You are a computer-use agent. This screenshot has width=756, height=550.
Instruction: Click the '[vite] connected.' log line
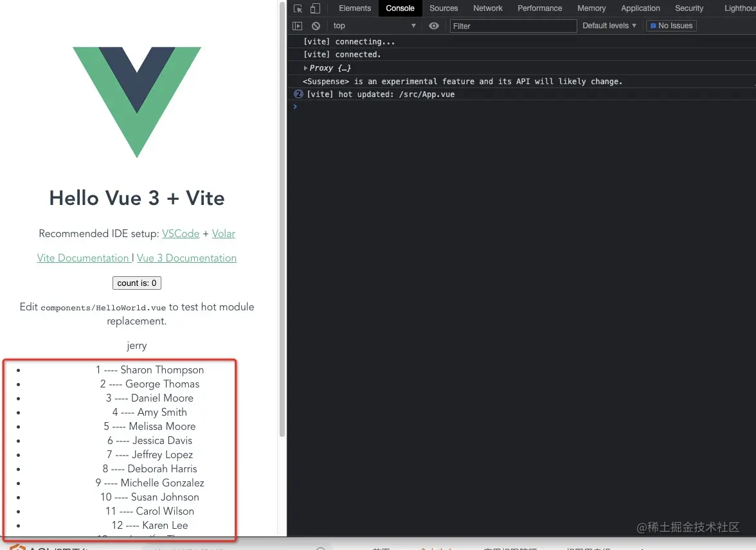point(342,55)
